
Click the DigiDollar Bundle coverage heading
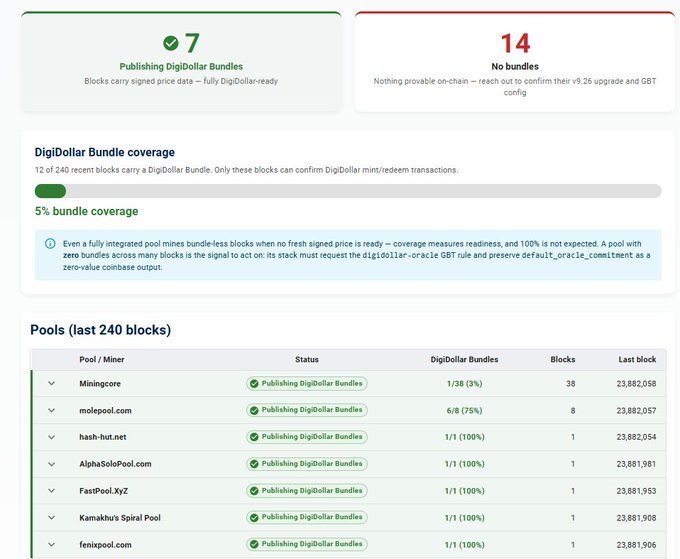tap(105, 152)
